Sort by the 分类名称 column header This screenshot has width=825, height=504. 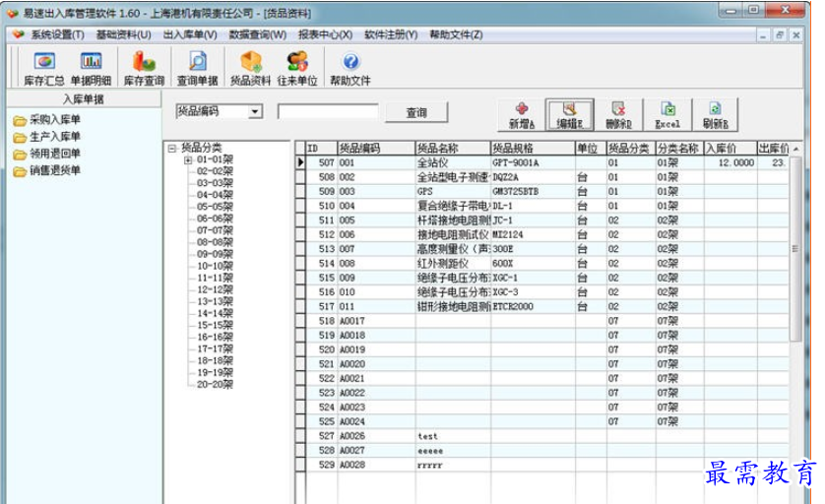point(679,149)
